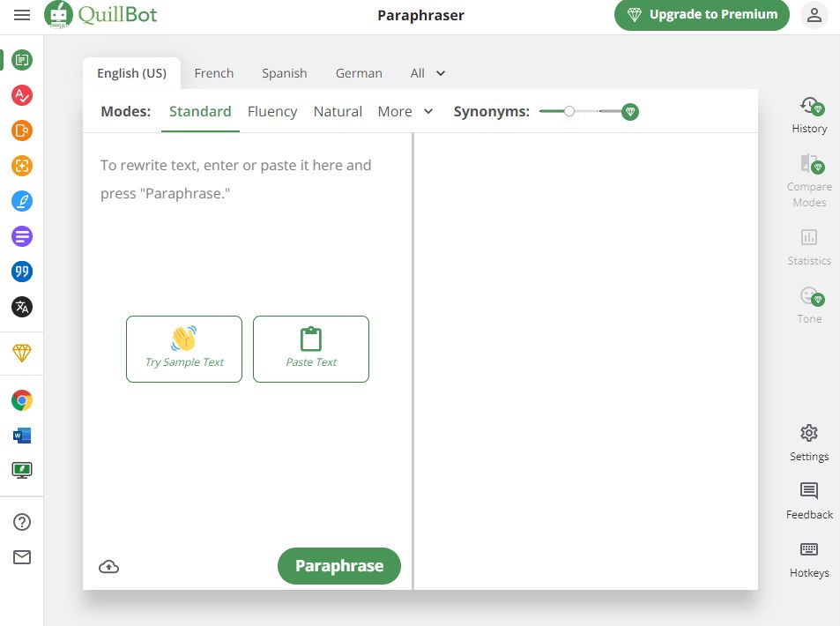The image size is (840, 626).
Task: Switch to the Spanish language tab
Action: coord(285,73)
